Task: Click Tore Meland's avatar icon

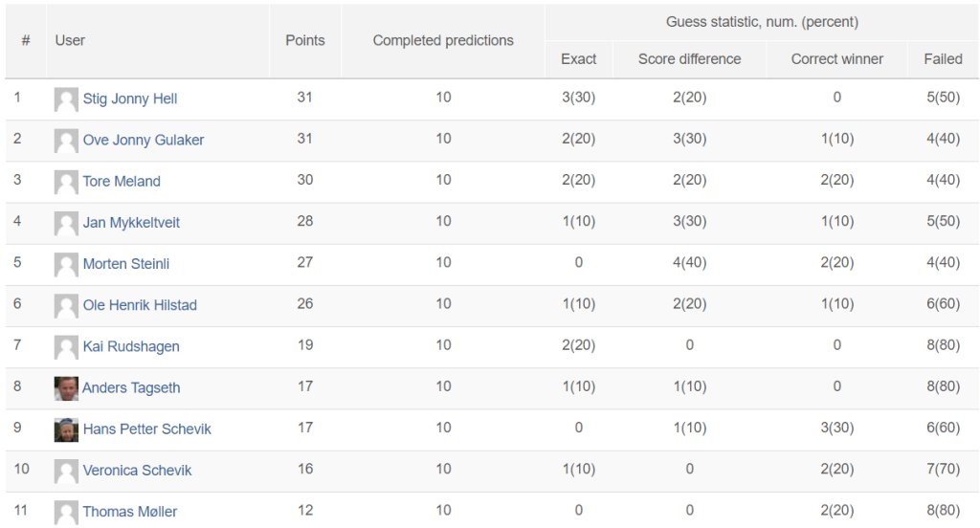Action: (66, 182)
